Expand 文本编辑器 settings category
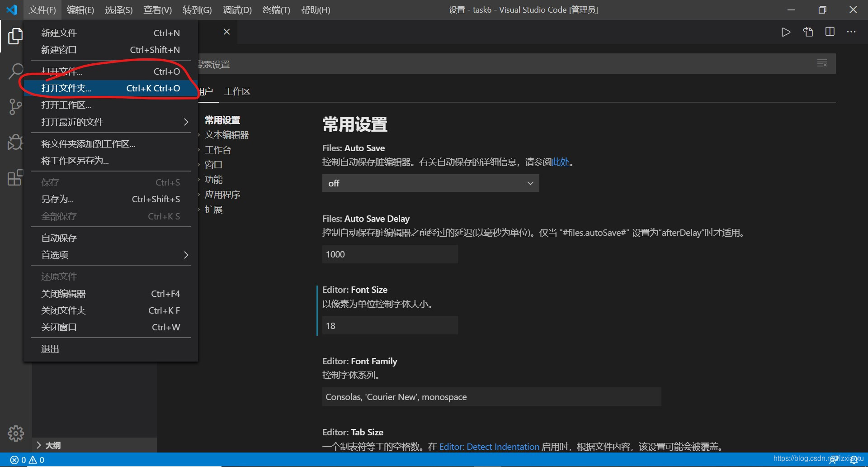868x467 pixels. pos(226,135)
